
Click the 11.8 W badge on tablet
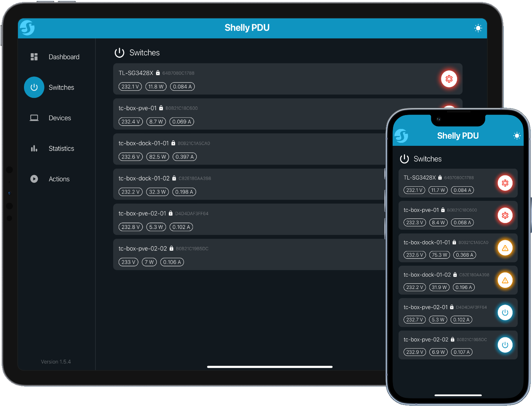tap(156, 87)
